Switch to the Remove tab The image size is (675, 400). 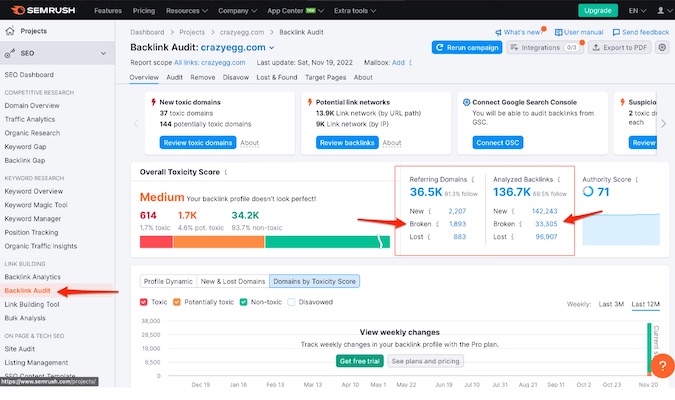point(203,78)
